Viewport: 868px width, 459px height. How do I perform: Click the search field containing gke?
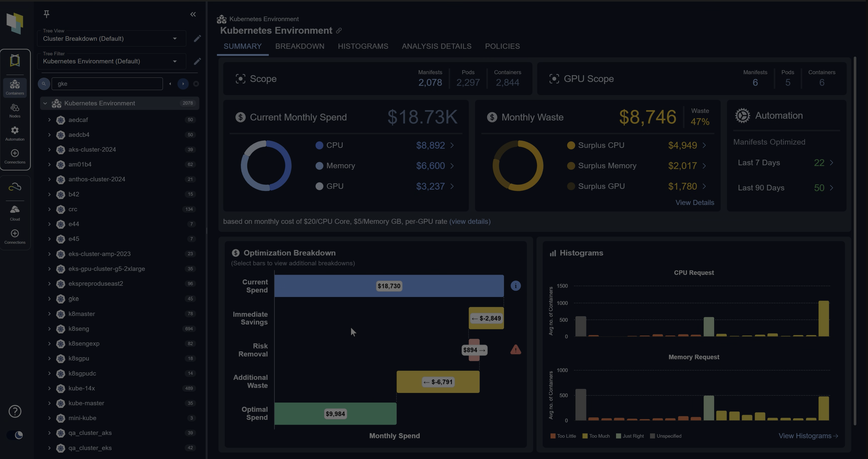point(107,84)
